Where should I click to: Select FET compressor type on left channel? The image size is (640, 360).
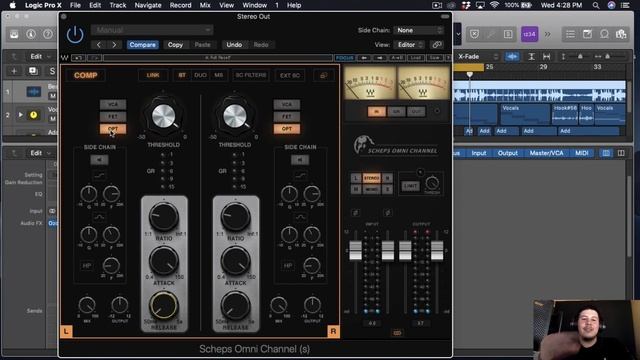[113, 117]
